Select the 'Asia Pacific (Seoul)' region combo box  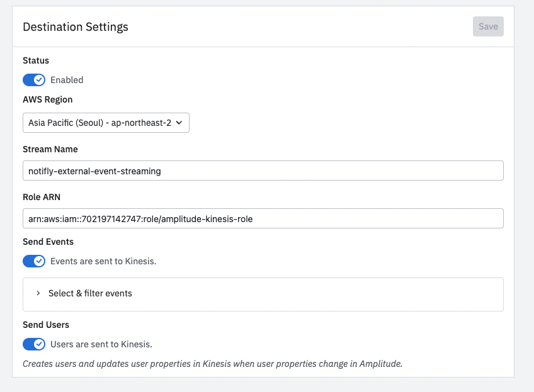[106, 123]
